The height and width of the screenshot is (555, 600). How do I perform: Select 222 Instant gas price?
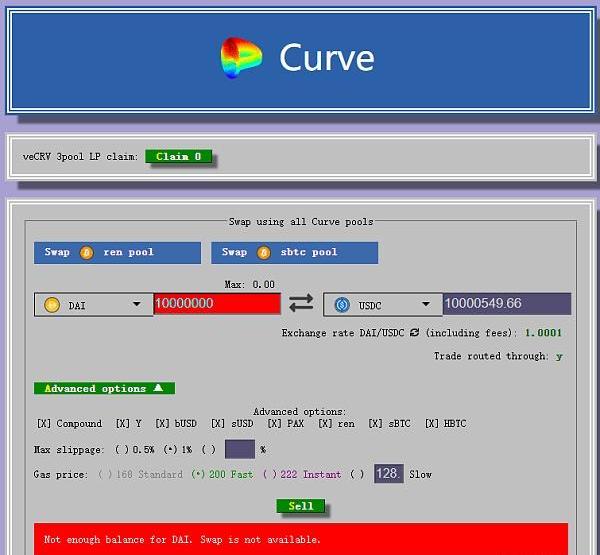point(269,474)
